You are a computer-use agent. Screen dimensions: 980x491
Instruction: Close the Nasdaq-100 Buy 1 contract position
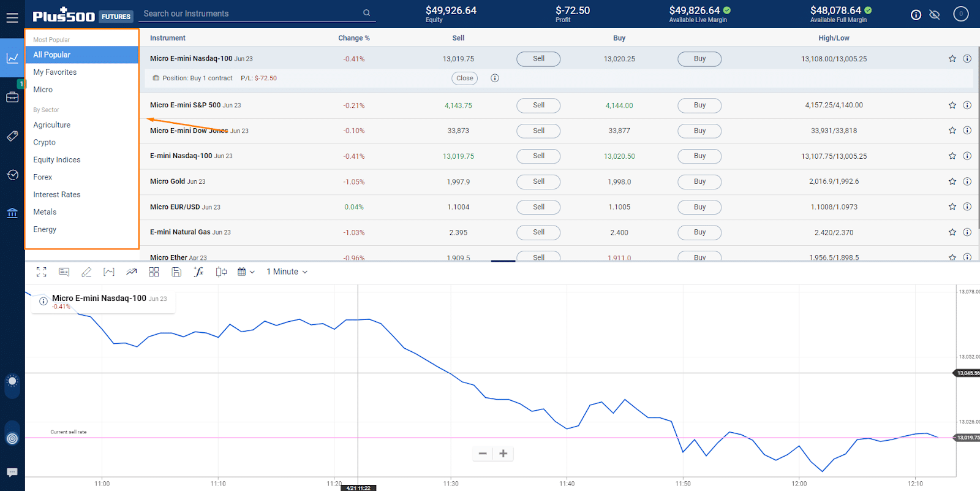[x=465, y=78]
